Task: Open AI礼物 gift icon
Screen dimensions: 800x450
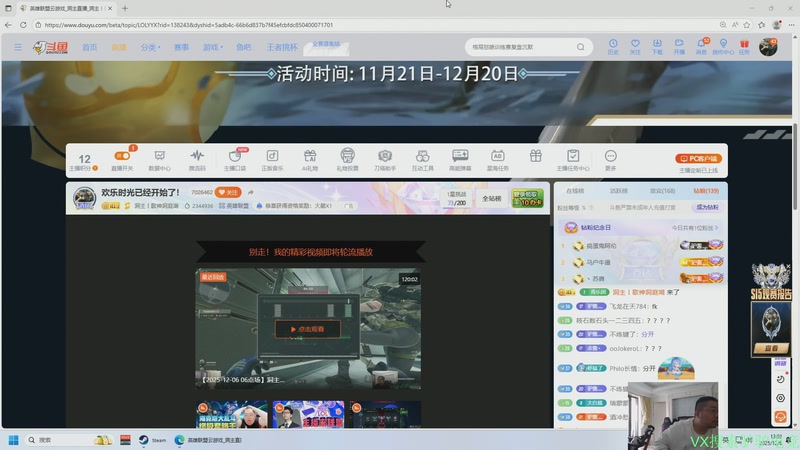Action: pos(310,160)
